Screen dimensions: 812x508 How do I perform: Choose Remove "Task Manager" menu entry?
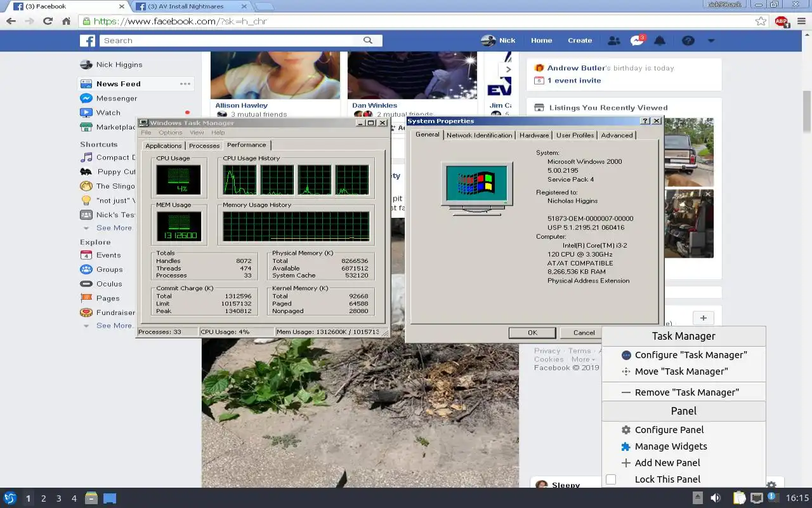click(x=684, y=392)
